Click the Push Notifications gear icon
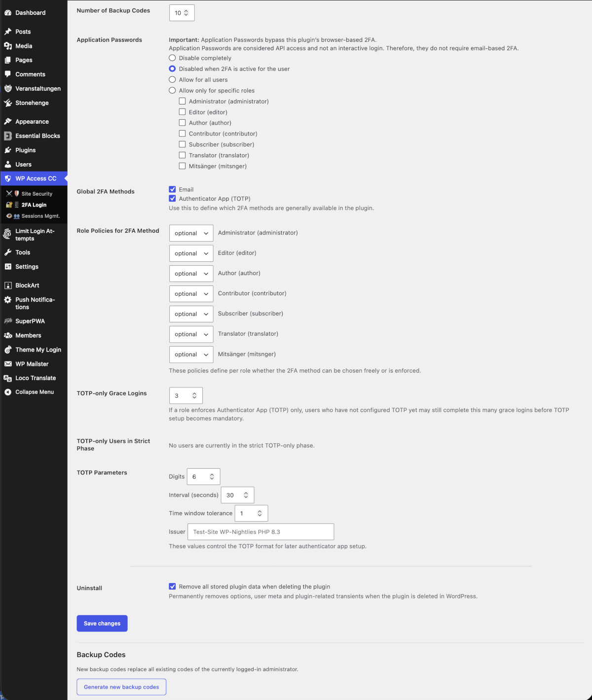This screenshot has width=592, height=700. coord(8,300)
